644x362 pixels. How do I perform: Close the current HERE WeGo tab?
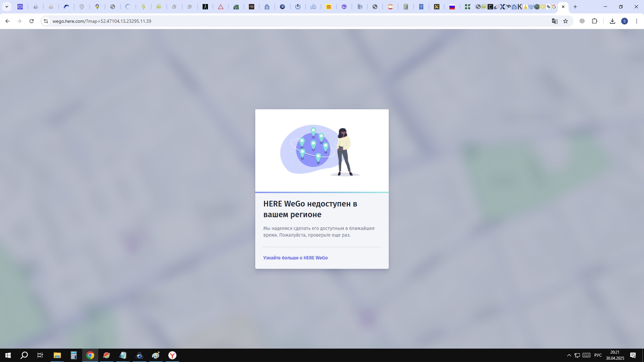click(x=563, y=7)
